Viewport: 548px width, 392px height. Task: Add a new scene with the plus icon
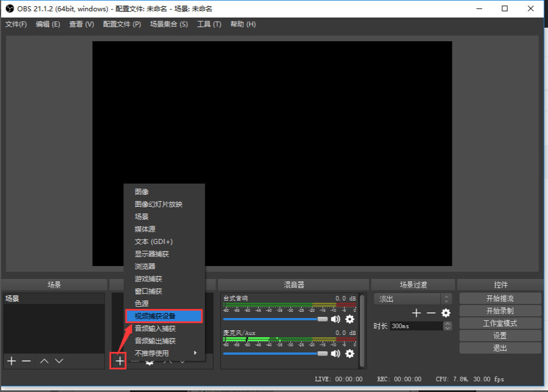pyautogui.click(x=11, y=361)
